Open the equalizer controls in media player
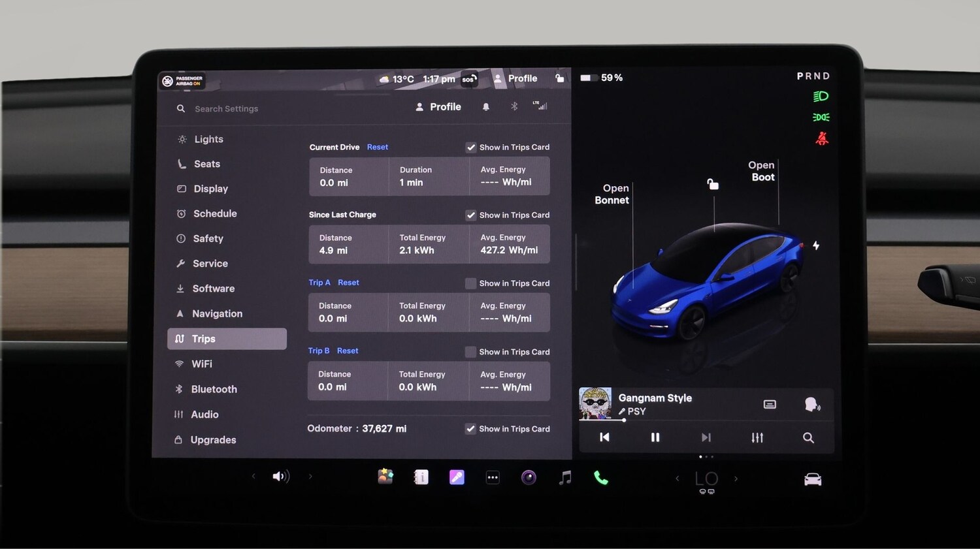 click(757, 437)
